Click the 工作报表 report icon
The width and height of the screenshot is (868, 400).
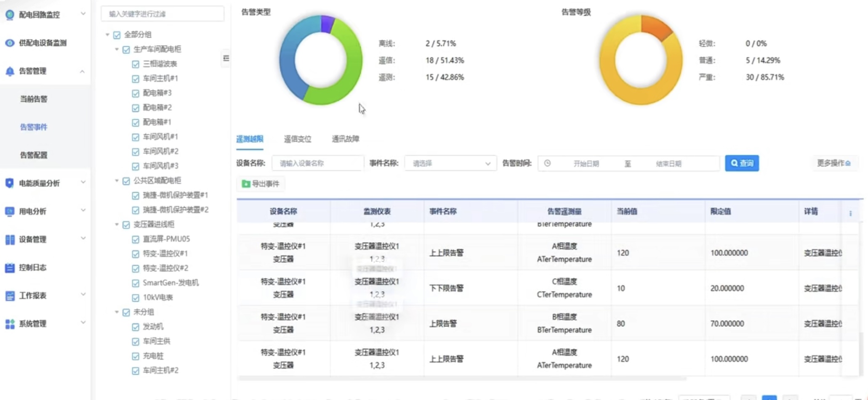(9, 295)
